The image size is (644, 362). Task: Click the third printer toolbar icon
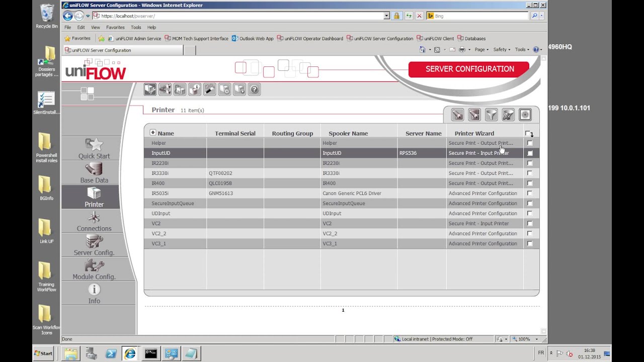click(180, 89)
